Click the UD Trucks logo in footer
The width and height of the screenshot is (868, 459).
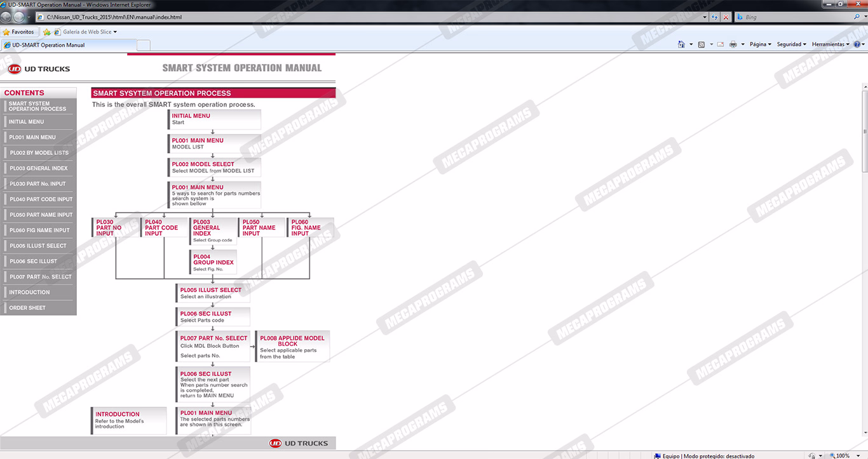(298, 443)
